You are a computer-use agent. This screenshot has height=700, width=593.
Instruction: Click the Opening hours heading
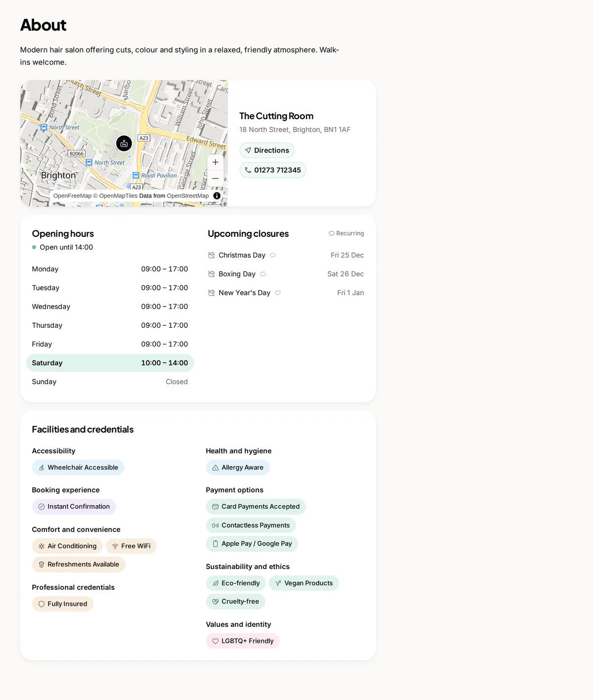[63, 234]
